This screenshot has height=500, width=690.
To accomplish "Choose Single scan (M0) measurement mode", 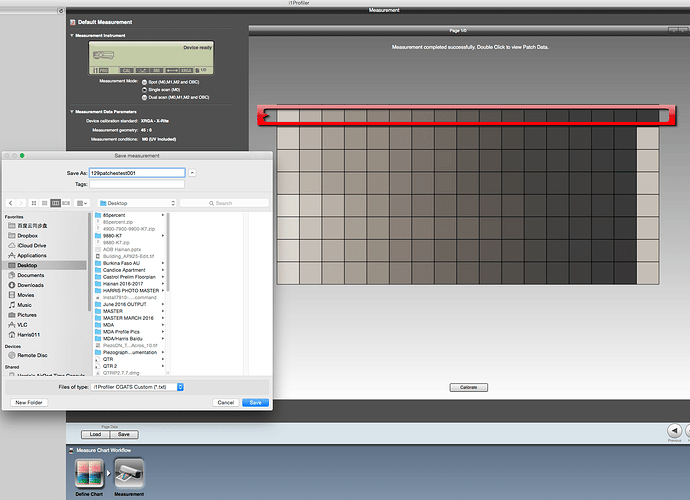I will click(x=144, y=90).
